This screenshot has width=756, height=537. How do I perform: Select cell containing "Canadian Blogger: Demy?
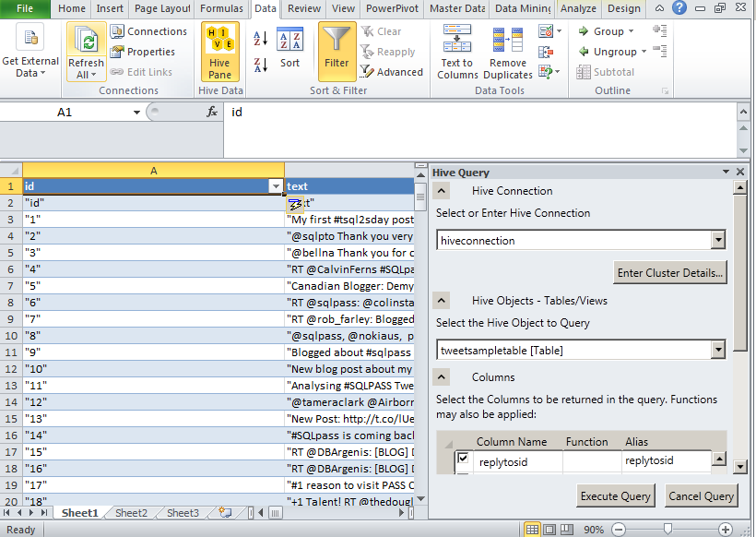pos(349,286)
